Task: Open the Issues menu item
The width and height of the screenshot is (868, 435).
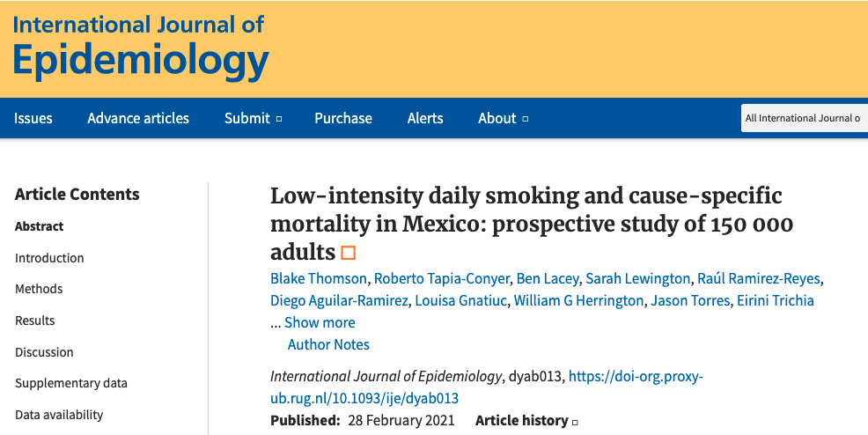Action: [x=33, y=118]
